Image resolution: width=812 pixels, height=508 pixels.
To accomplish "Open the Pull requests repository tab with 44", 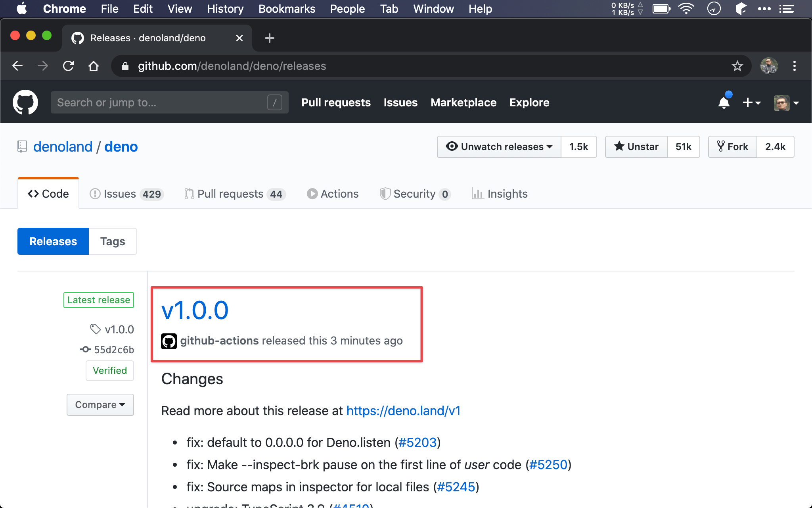I will tap(235, 194).
